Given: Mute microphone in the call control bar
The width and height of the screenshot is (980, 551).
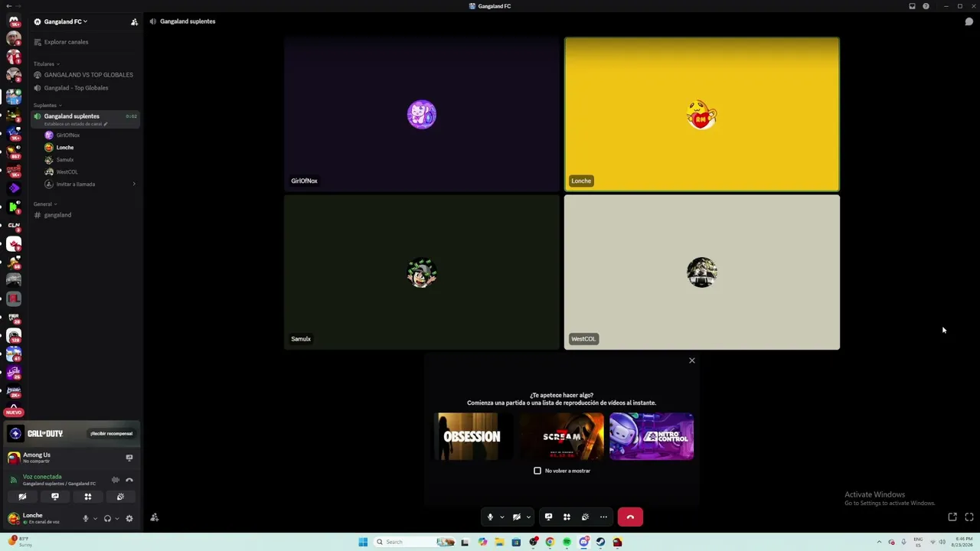Looking at the screenshot, I should (490, 517).
